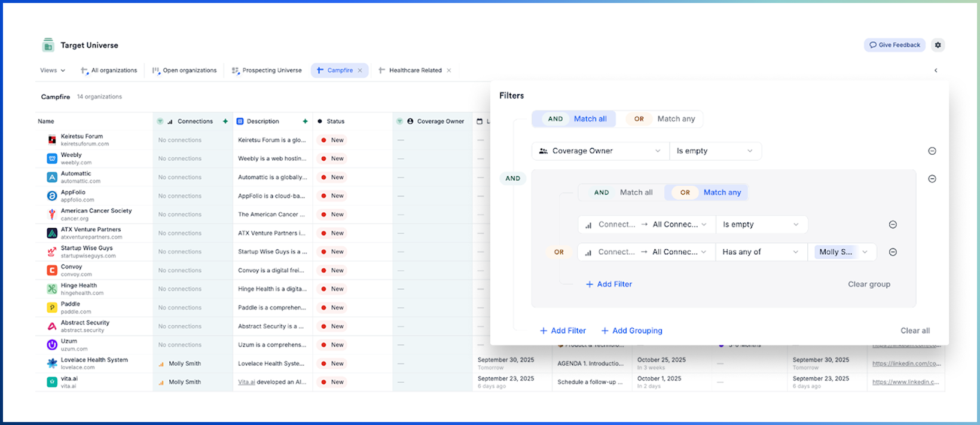The width and height of the screenshot is (980, 425).
Task: Open the vita.ai LinkedIn link
Action: click(x=905, y=382)
